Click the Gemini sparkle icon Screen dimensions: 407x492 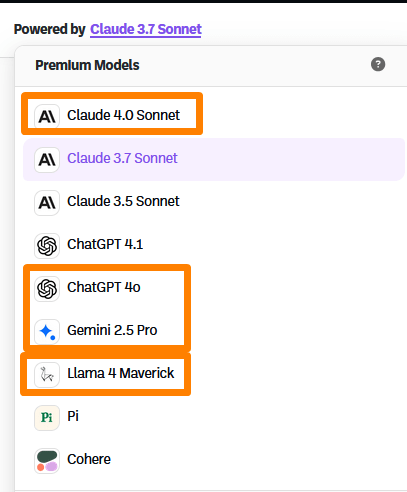pyautogui.click(x=47, y=331)
